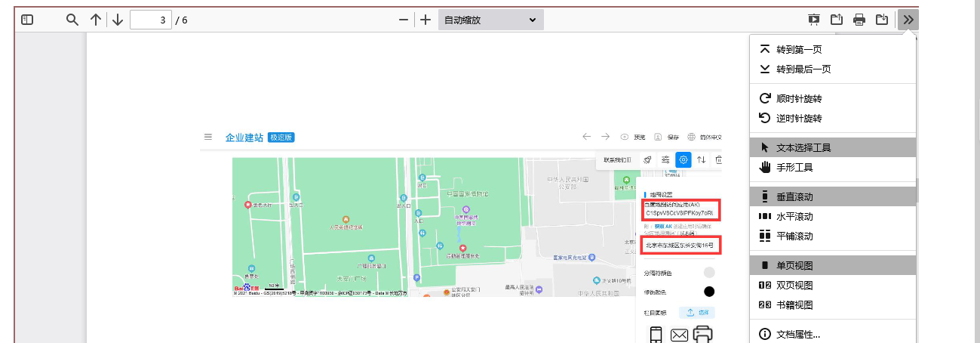
Task: Zoom out with the minus button
Action: coord(404,20)
